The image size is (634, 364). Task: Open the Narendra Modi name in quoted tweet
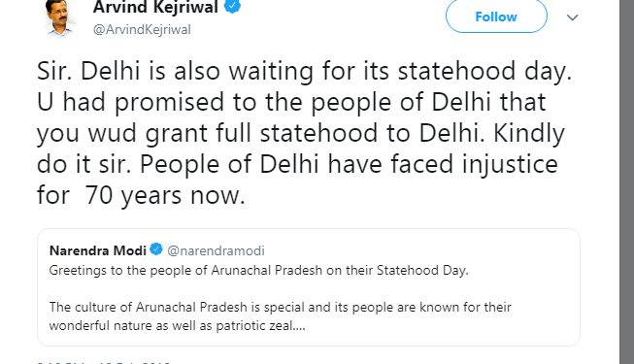[98, 250]
